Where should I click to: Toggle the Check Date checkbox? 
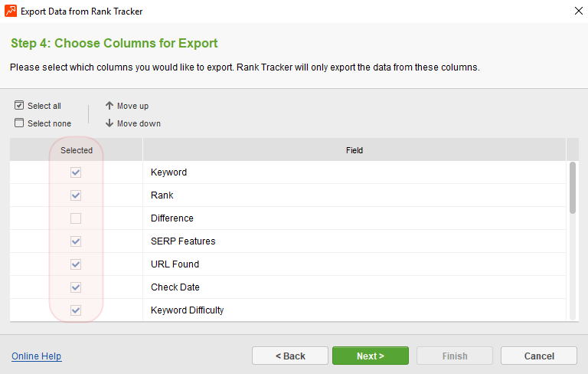pyautogui.click(x=76, y=287)
